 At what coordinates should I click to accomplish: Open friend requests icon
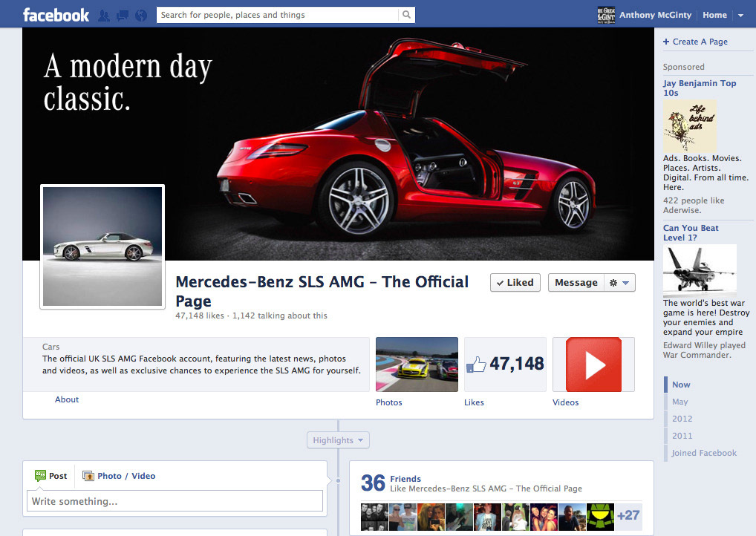click(104, 16)
